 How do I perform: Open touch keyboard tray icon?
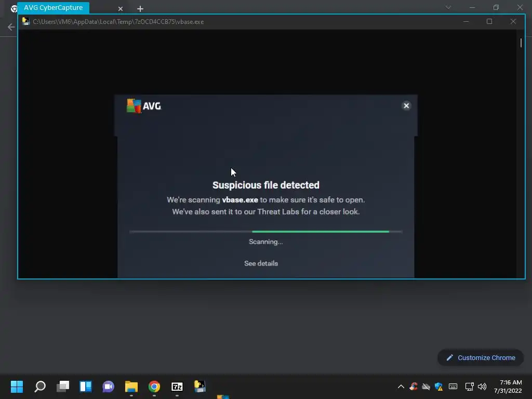(453, 387)
